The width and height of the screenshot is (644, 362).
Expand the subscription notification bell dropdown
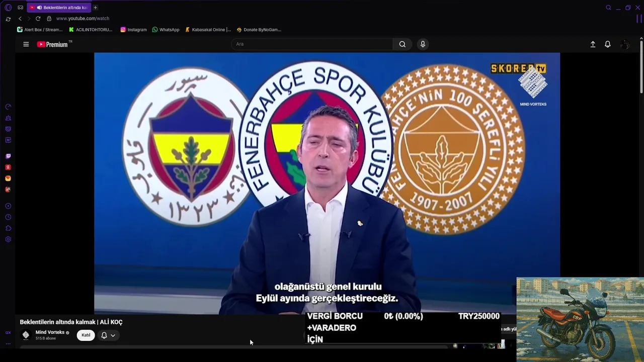108,335
